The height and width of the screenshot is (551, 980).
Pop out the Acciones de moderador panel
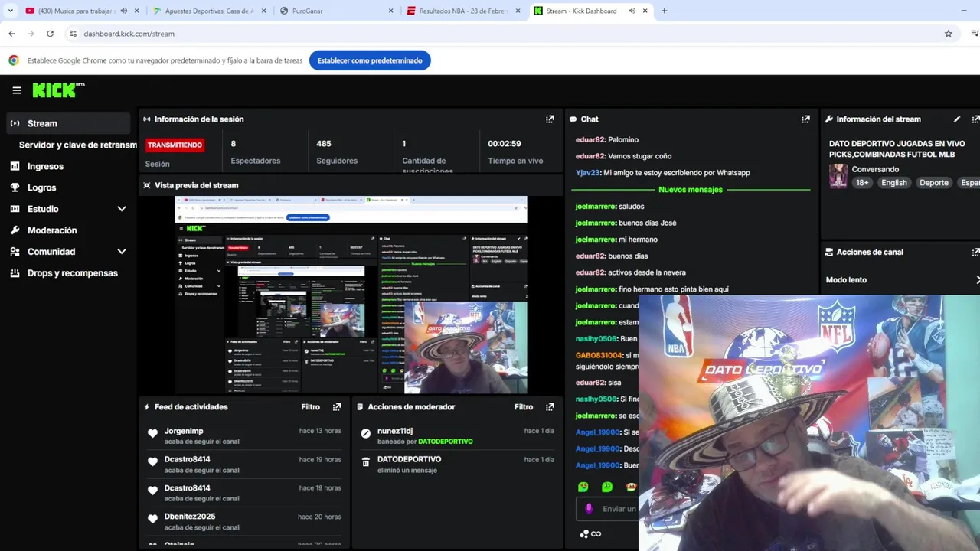pyautogui.click(x=550, y=407)
